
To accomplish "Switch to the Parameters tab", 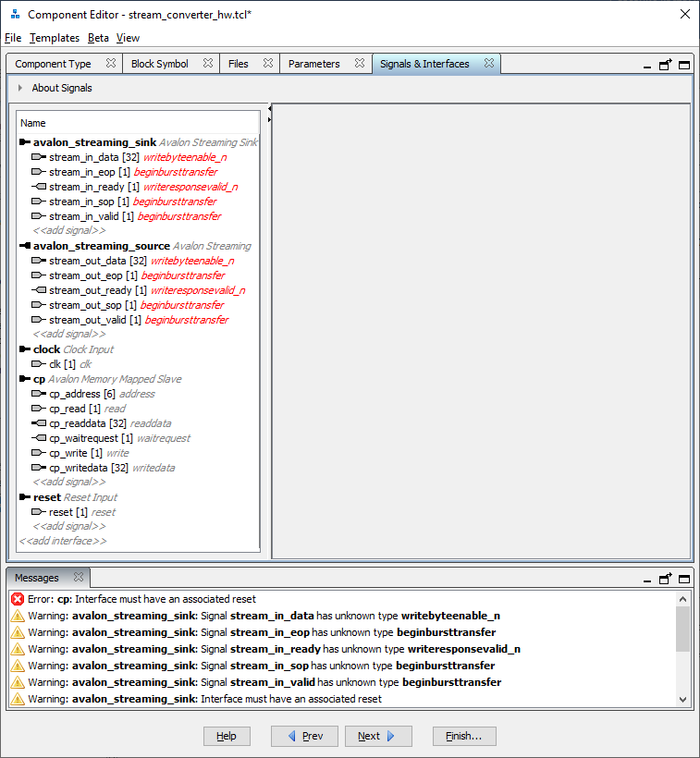I will [x=314, y=64].
